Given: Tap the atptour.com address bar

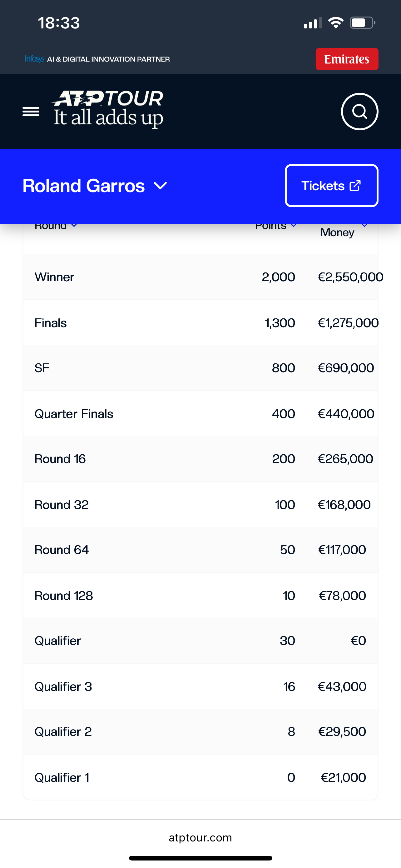Looking at the screenshot, I should click(x=200, y=837).
